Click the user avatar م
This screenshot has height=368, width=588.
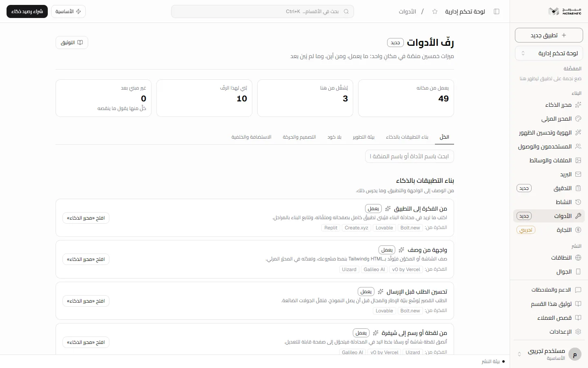575,355
